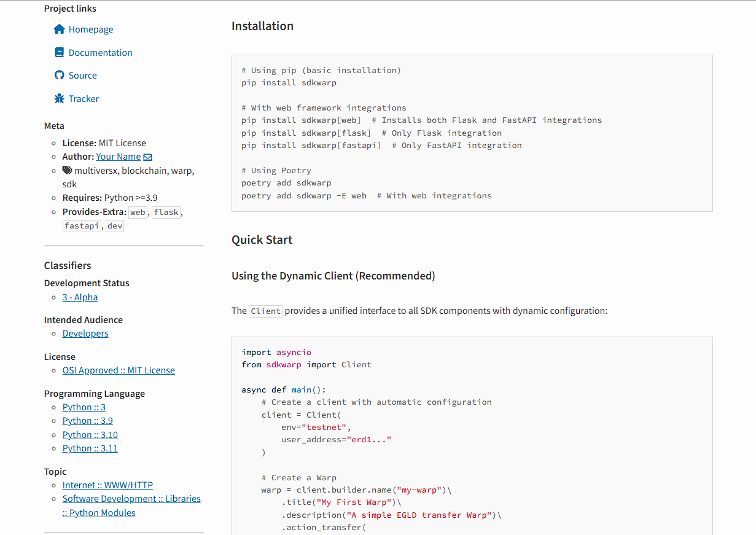The width and height of the screenshot is (756, 535).
Task: Open the Python :: 3.10 classifier
Action: click(x=90, y=435)
